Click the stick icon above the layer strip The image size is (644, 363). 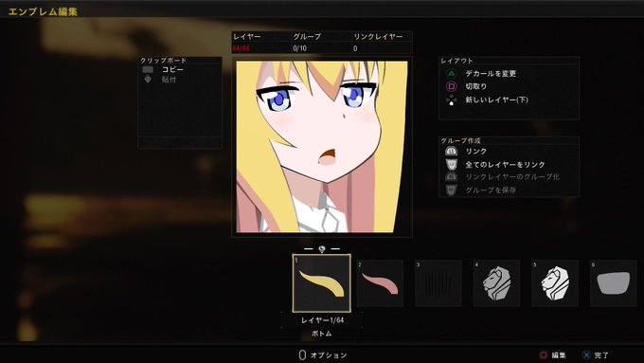322,249
